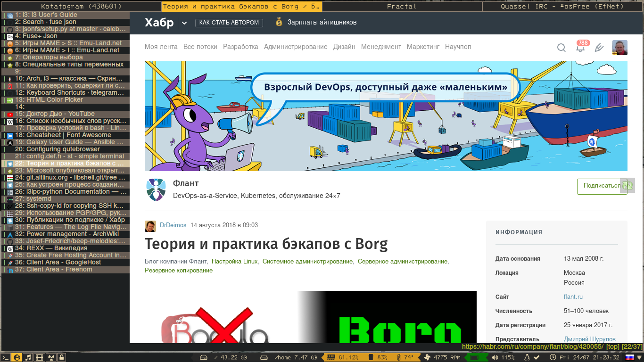The width and height of the screenshot is (644, 362).
Task: Switch to Quassel IRC window tab
Action: (563, 7)
